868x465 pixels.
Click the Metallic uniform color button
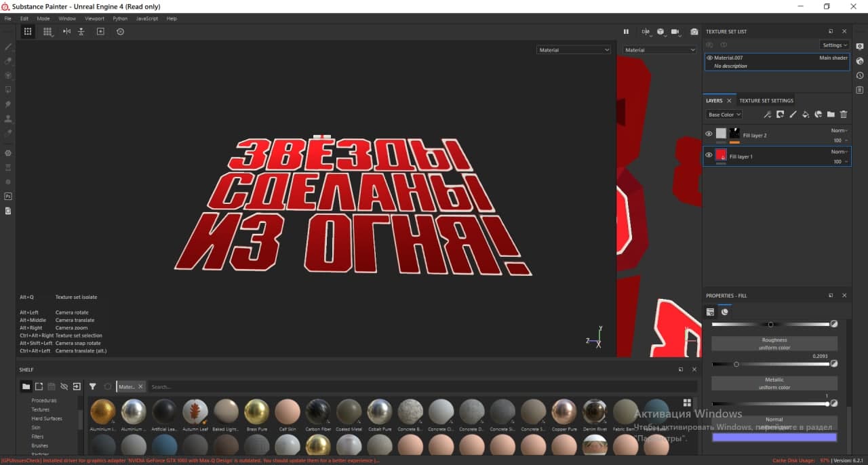(774, 384)
